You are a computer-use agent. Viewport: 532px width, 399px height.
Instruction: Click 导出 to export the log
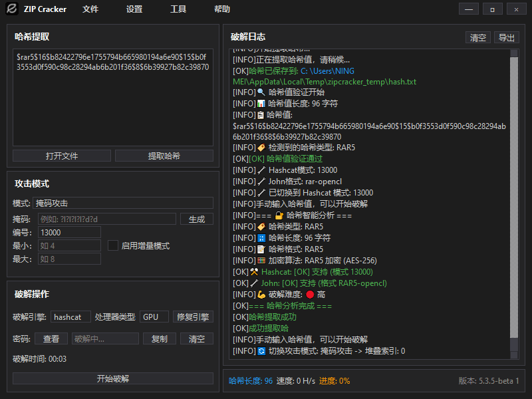[x=506, y=38]
